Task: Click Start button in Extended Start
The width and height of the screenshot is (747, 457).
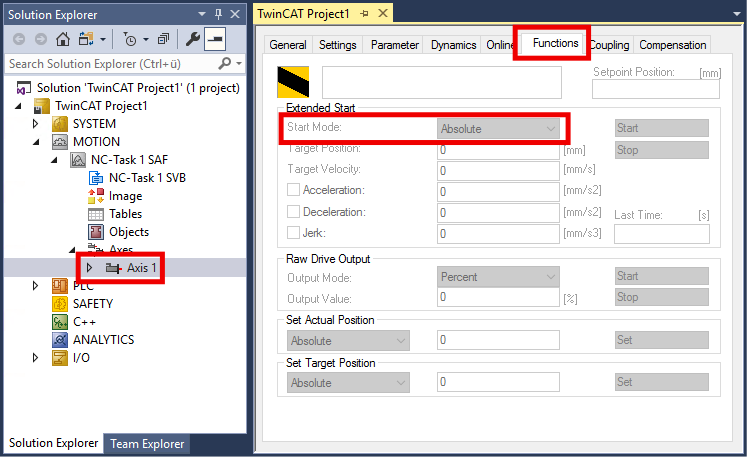Action: coord(662,128)
